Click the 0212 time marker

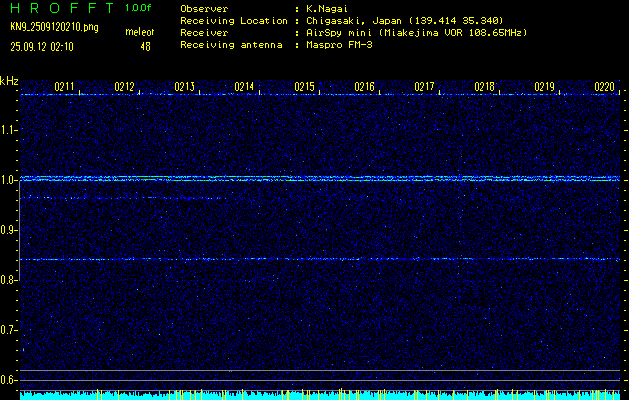[124, 87]
